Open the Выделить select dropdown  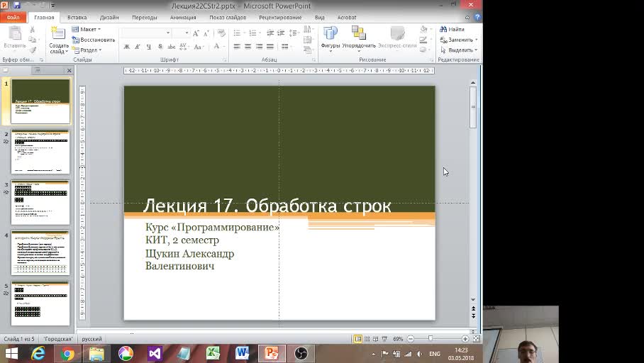[x=459, y=50]
